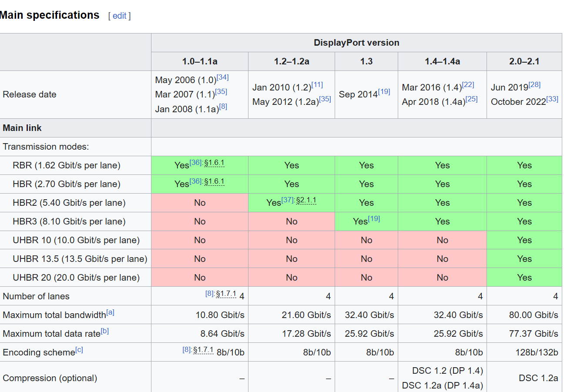Click §1.7.1 reference in Number of lanes row
This screenshot has width=564, height=392.
(226, 294)
